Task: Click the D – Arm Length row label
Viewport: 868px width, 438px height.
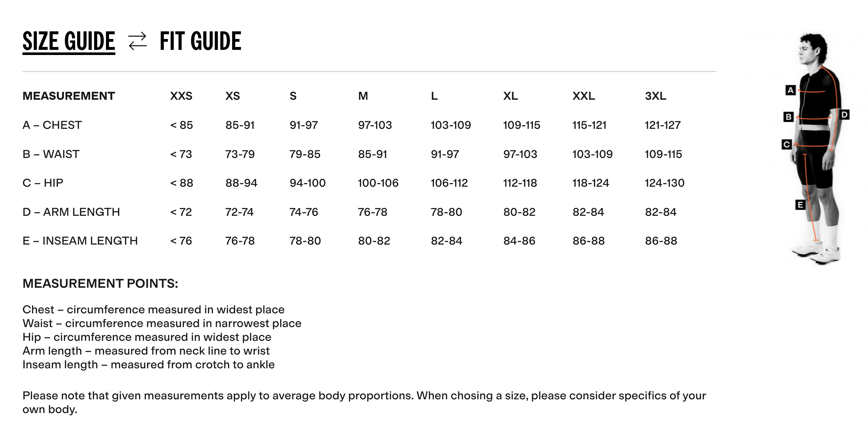Action: pyautogui.click(x=71, y=212)
